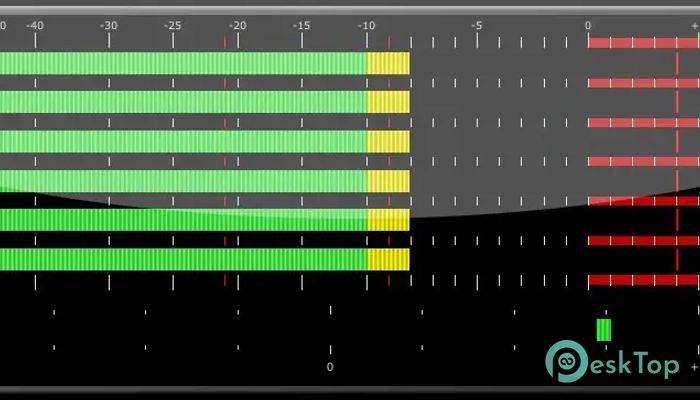Click the -25 label on the level scale
This screenshot has width=700, height=400.
[x=172, y=26]
